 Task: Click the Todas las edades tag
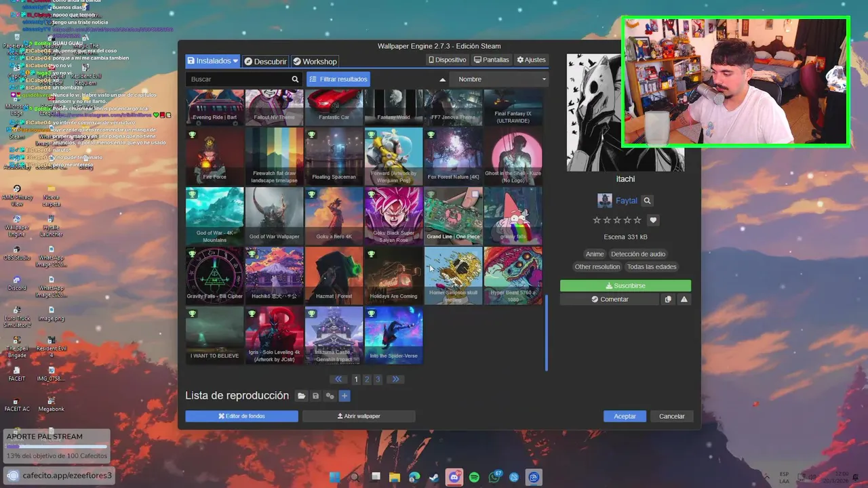coord(651,266)
